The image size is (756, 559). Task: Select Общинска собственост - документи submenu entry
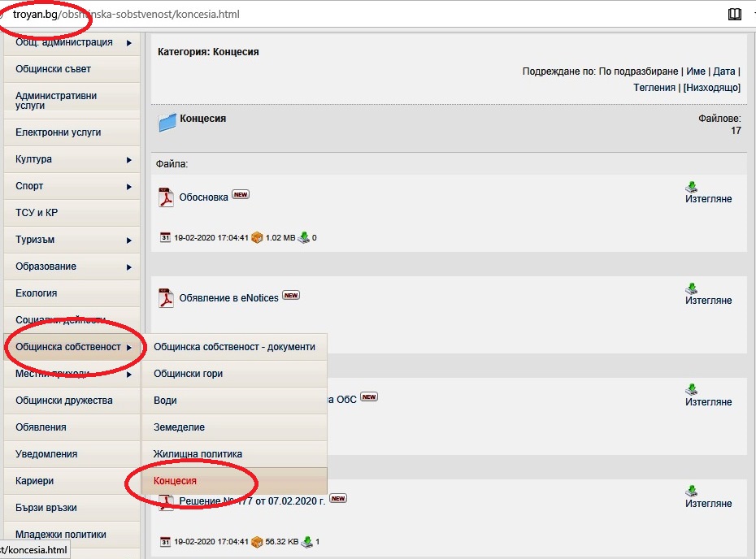point(234,347)
